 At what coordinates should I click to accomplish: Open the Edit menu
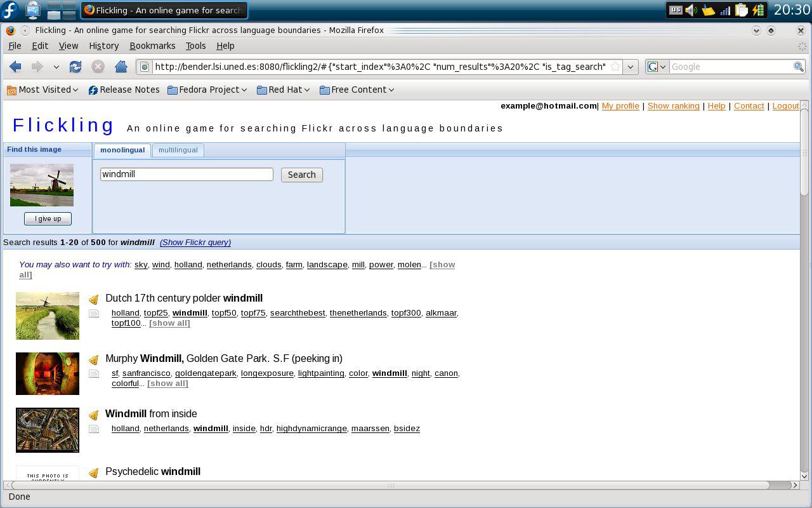coord(40,46)
